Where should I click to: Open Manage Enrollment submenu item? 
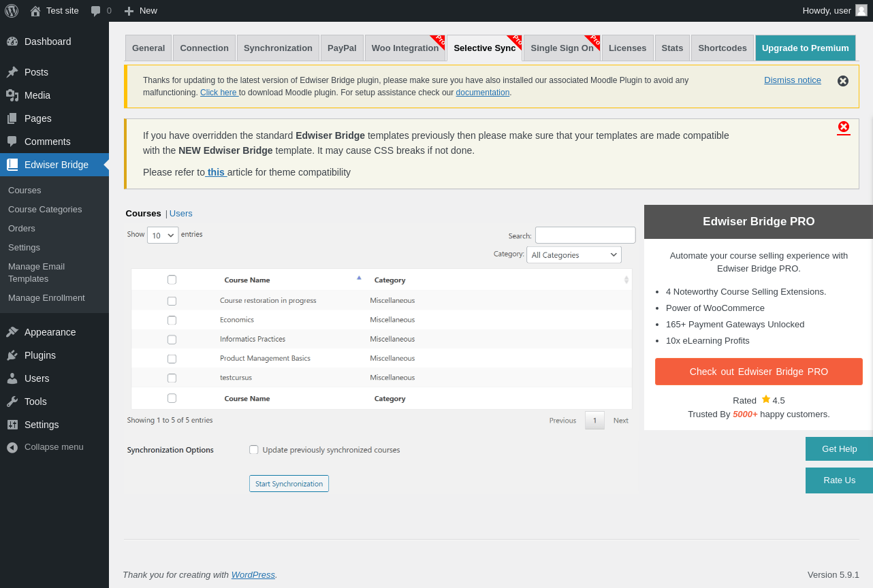(46, 298)
